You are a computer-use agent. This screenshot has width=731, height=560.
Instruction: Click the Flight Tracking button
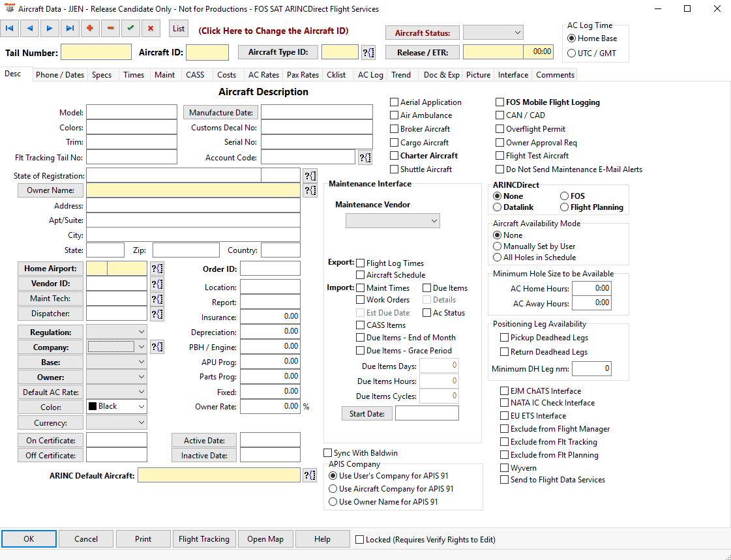[x=203, y=539]
